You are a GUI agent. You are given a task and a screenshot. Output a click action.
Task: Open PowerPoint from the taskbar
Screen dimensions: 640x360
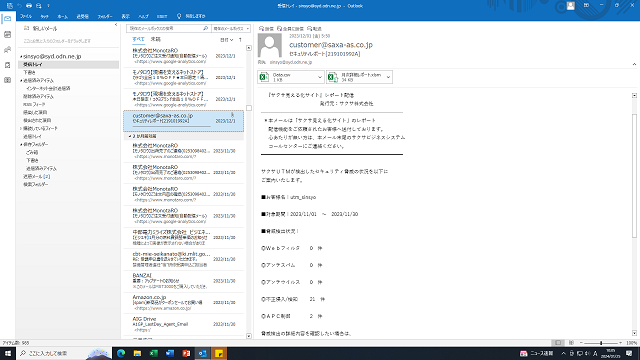tap(186, 353)
